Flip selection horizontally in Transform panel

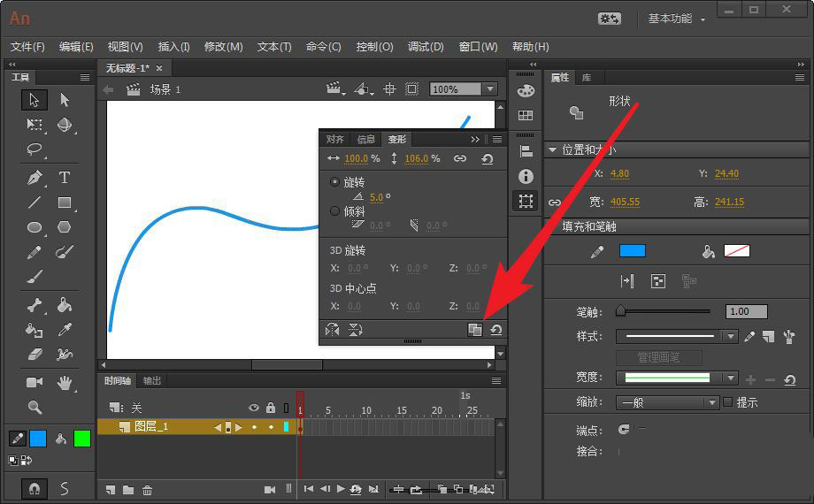point(333,330)
